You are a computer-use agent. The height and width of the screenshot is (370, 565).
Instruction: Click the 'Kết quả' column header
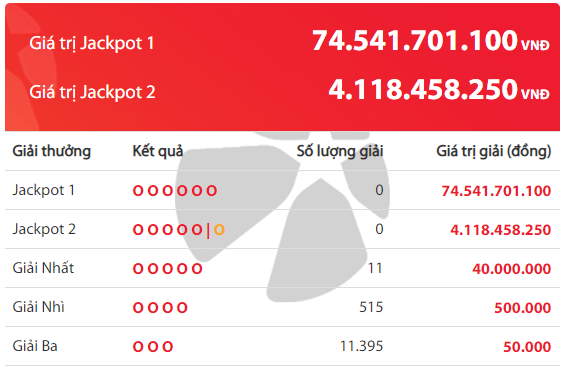tap(158, 151)
